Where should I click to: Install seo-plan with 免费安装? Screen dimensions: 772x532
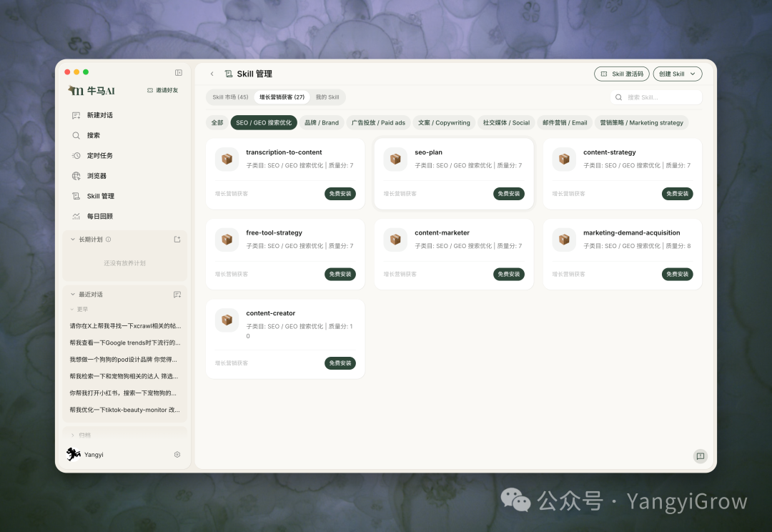(x=509, y=194)
